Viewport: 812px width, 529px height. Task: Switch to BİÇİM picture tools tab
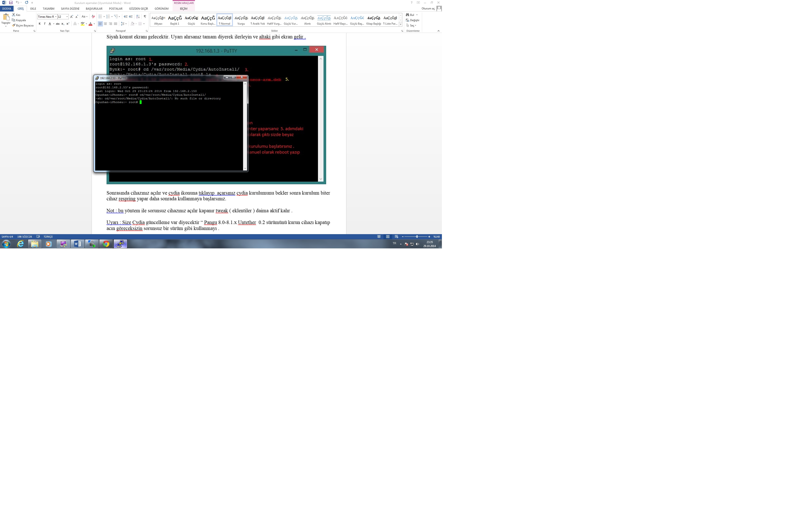(184, 9)
